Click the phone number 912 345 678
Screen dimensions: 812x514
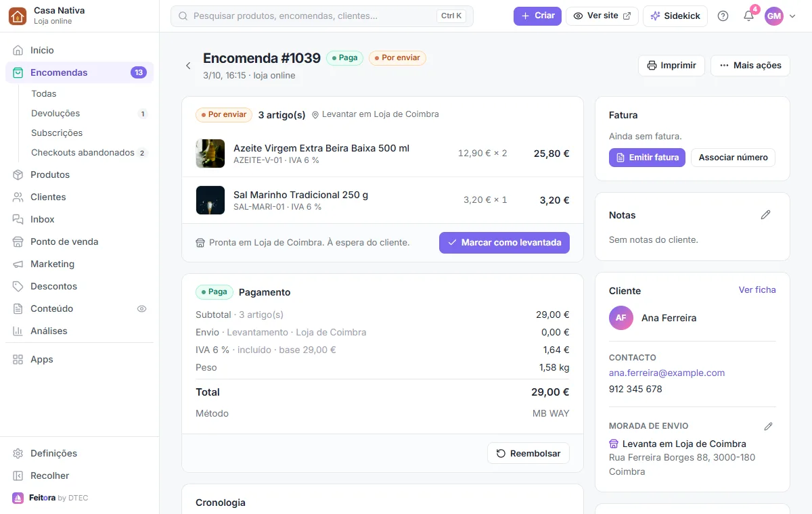coord(635,389)
